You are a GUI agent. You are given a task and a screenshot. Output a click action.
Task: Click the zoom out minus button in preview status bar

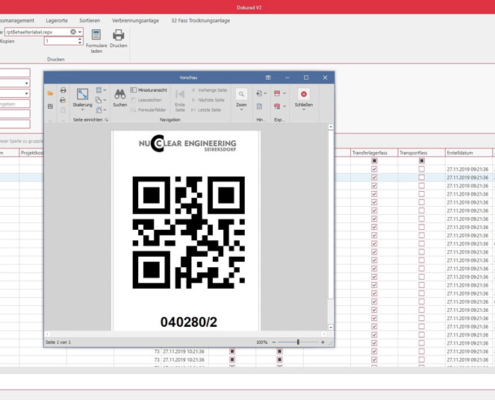274,342
